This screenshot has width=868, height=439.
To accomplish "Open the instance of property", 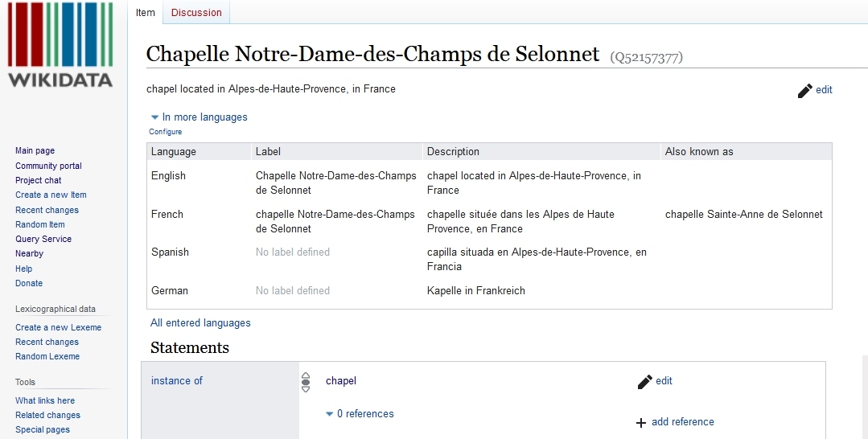I will [x=177, y=381].
